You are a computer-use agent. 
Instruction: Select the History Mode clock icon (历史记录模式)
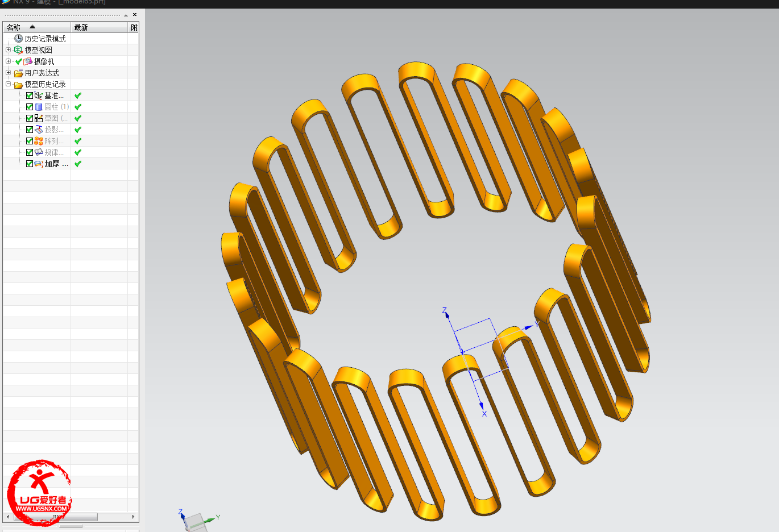click(19, 39)
